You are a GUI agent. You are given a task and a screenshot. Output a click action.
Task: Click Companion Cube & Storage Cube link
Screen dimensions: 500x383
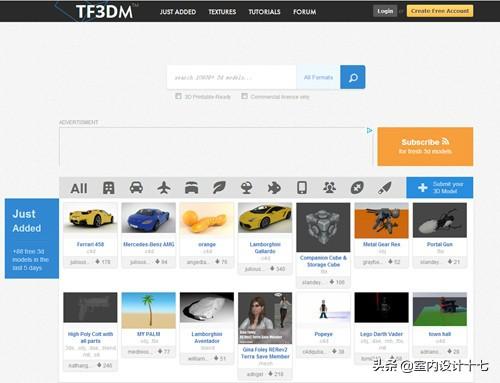point(323,261)
